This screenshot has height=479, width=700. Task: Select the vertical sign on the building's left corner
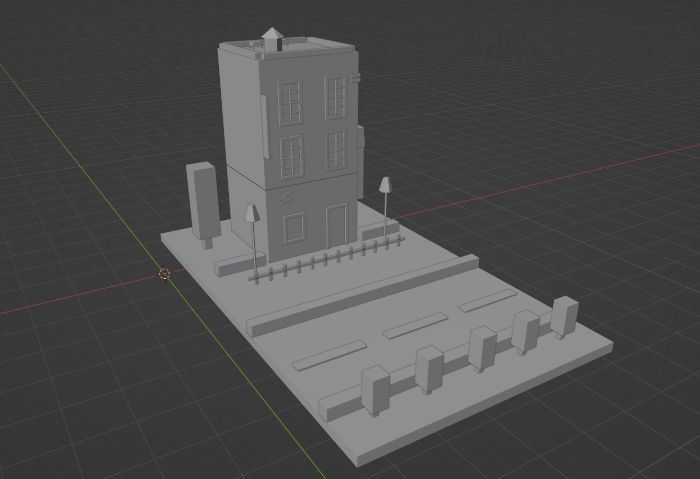point(265,126)
